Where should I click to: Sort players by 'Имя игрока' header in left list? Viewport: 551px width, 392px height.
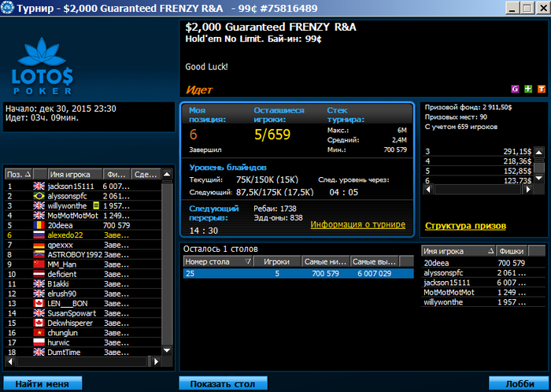[76, 174]
